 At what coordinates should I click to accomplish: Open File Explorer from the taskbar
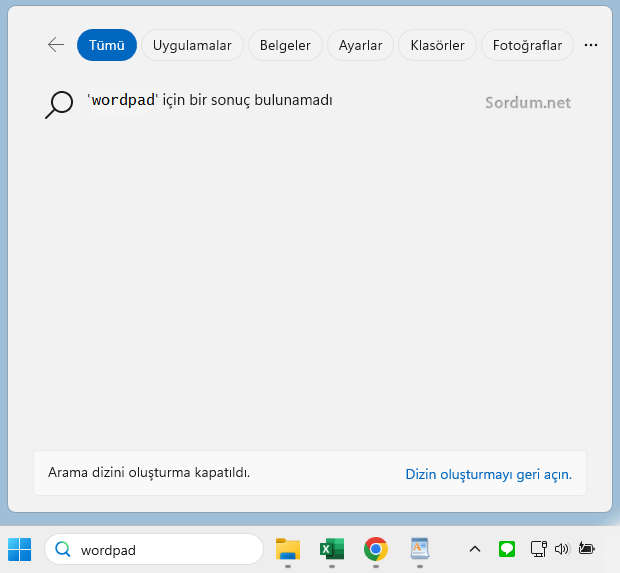(x=288, y=549)
